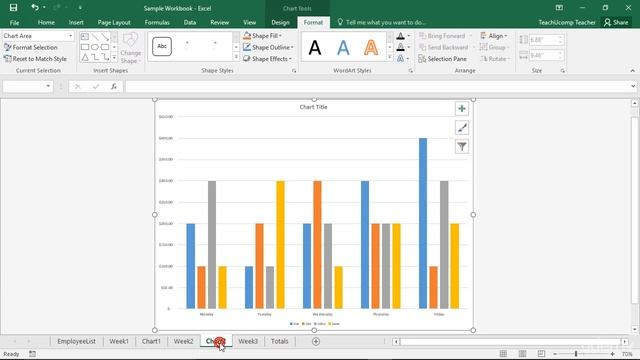Open Shape Styles dialog launcher
This screenshot has height=360, width=640.
(294, 71)
